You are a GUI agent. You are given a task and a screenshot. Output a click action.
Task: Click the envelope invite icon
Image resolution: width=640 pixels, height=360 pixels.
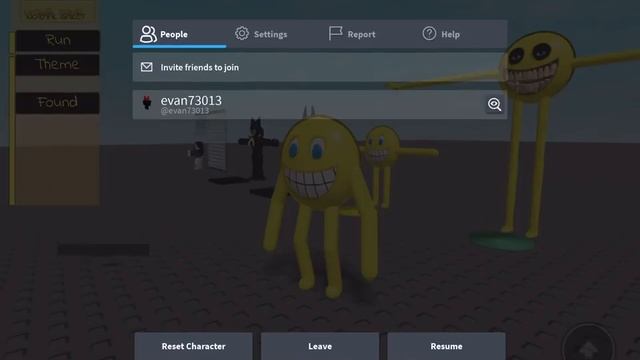[x=147, y=67]
